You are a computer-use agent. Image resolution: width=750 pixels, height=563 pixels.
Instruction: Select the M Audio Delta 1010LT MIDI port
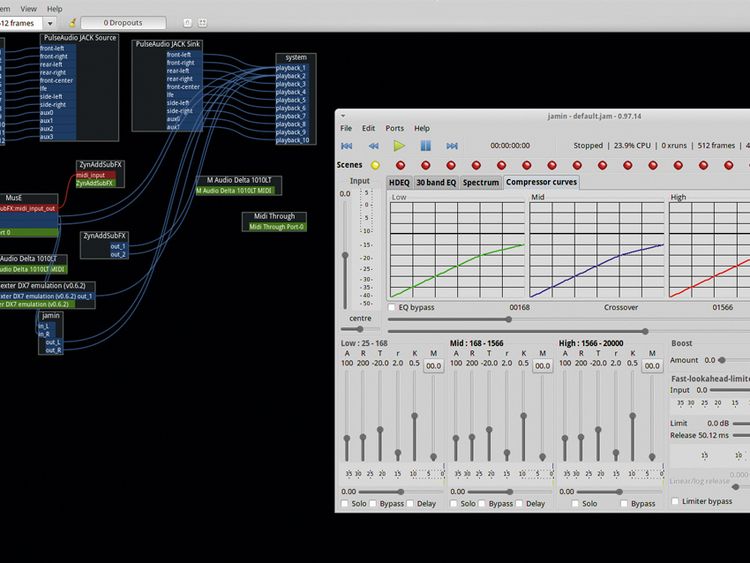235,191
